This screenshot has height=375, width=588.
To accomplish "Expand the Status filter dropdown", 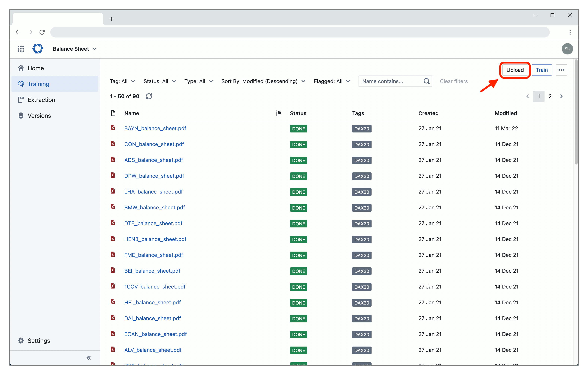I will click(x=159, y=81).
